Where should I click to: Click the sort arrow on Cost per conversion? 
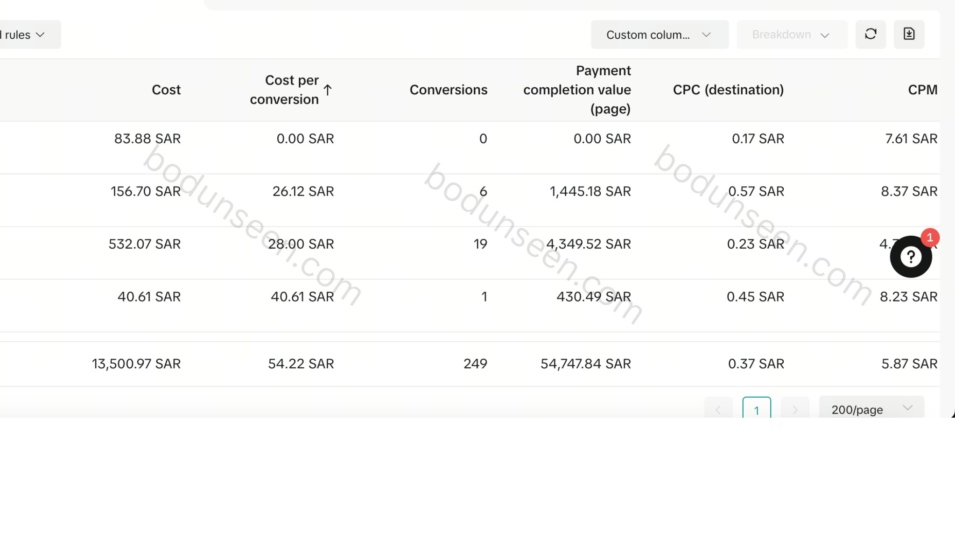click(x=328, y=90)
